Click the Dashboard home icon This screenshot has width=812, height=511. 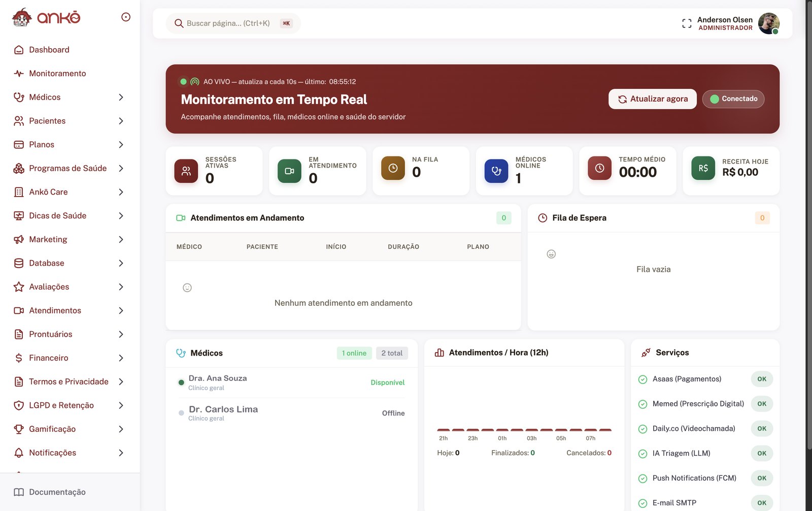[x=19, y=50]
